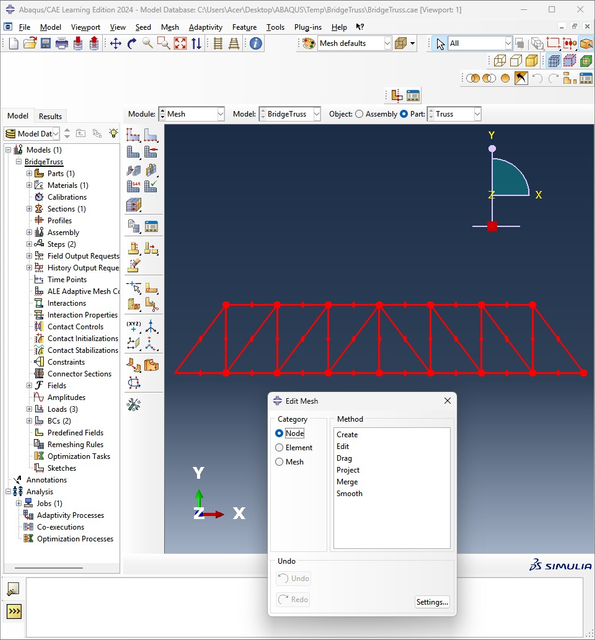This screenshot has height=640, width=595.
Task: Open the File menu
Action: [x=24, y=27]
